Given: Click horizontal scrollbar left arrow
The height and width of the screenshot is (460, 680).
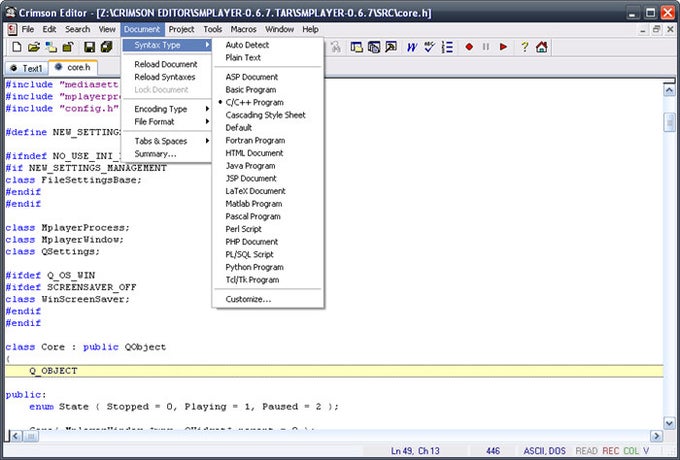Looking at the screenshot, I should click(16, 436).
